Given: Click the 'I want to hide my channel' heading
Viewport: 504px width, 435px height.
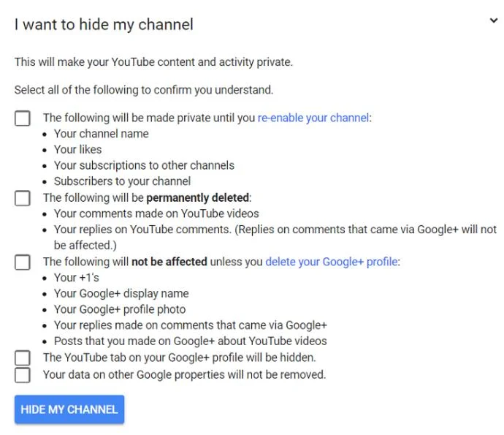Looking at the screenshot, I should click(x=104, y=24).
